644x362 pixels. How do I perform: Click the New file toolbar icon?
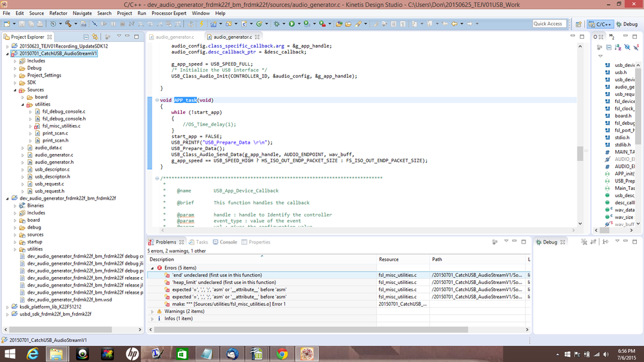coord(7,24)
